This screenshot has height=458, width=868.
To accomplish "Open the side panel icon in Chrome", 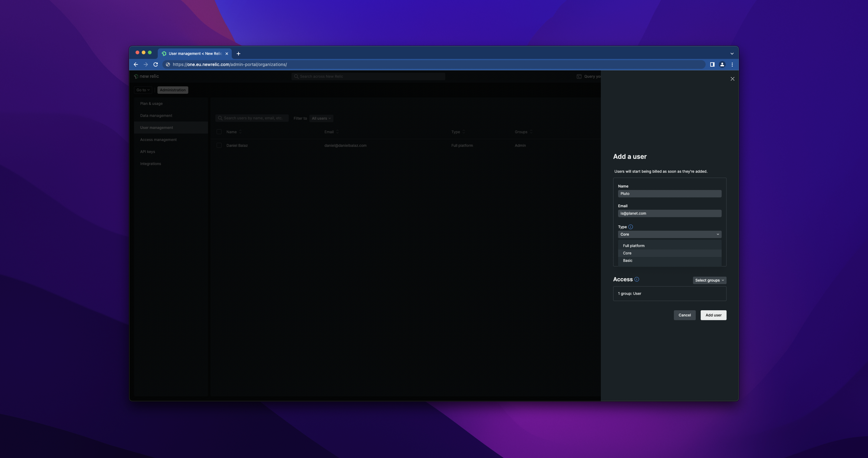I will 712,64.
